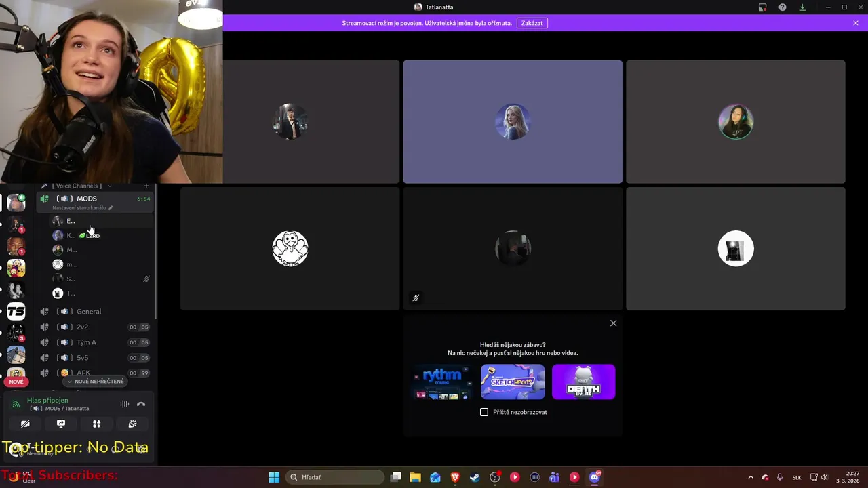The image size is (868, 488).
Task: Close the activity suggestion popup
Action: click(613, 323)
